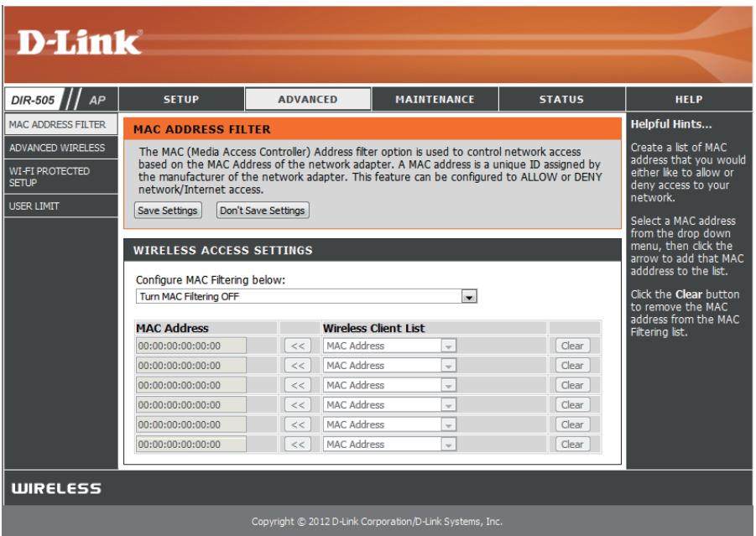Click the Clear button in the fifth row
The width and height of the screenshot is (756, 536).
572,424
